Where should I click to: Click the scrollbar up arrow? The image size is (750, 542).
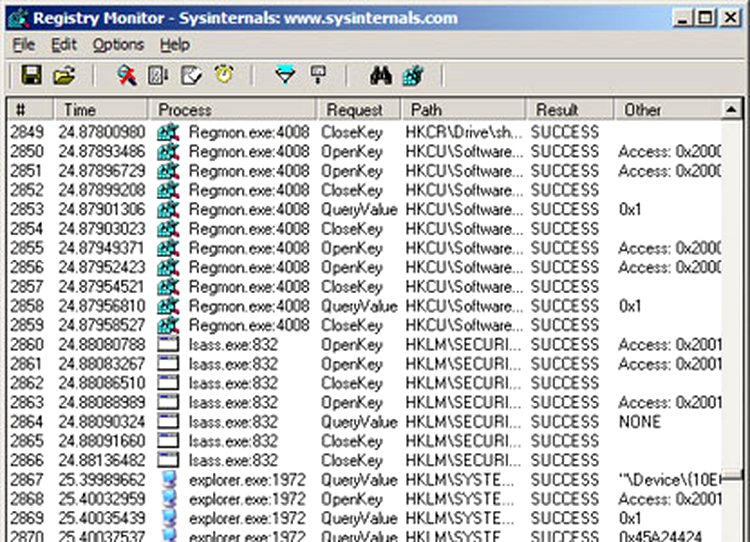pos(731,110)
